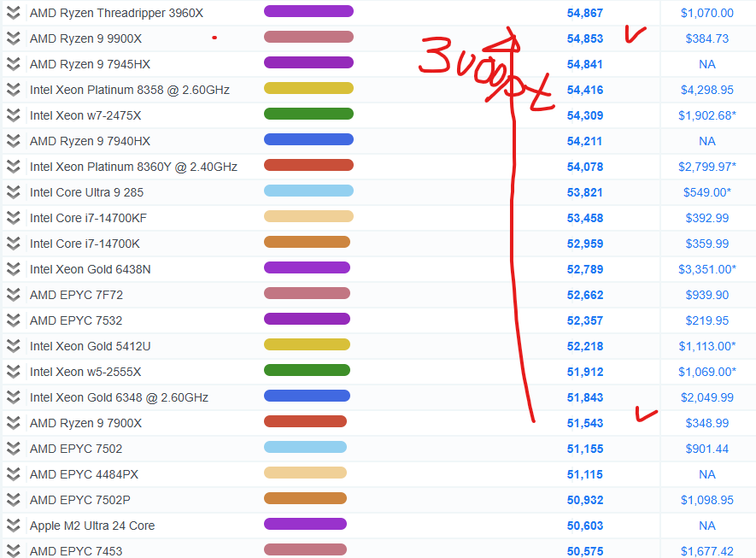
Task: Expand the Intel Xeon Gold 6438N entry
Action: [x=14, y=269]
